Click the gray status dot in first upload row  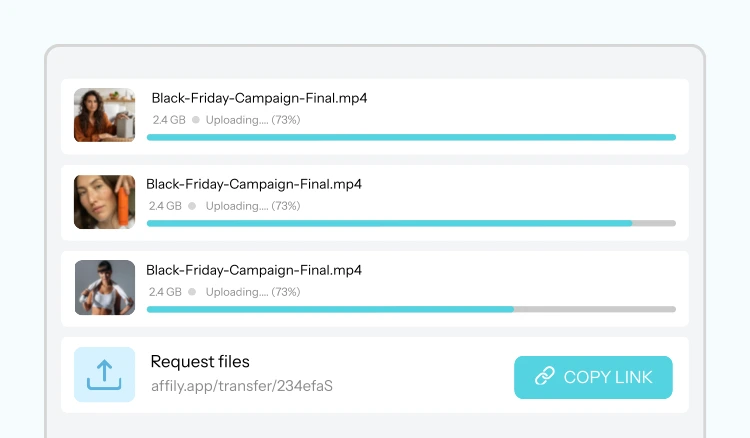point(196,120)
